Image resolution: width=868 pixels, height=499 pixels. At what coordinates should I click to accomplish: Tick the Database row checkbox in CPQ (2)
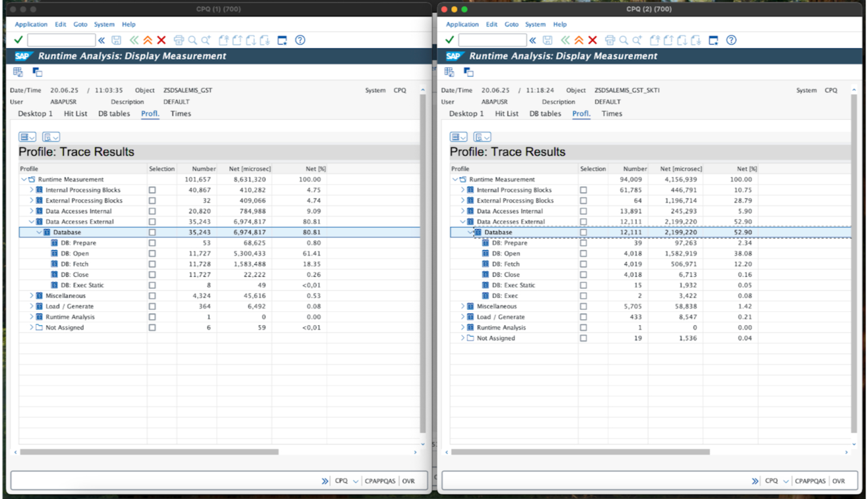(583, 232)
